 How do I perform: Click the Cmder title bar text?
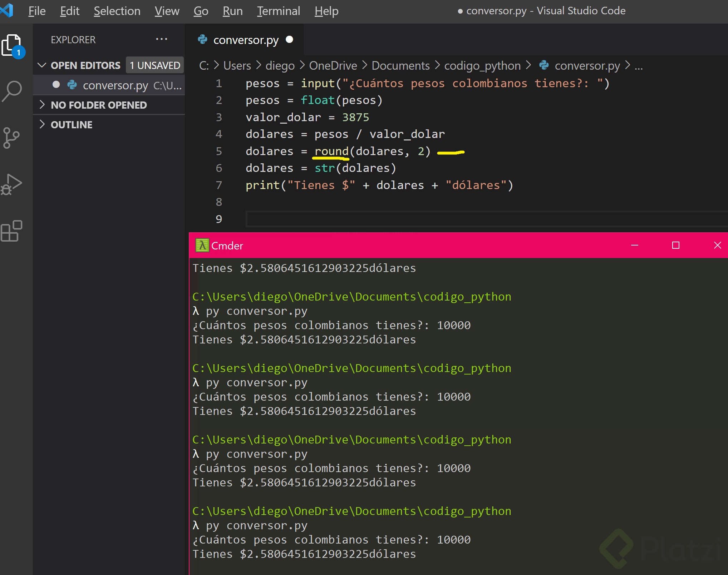point(227,246)
